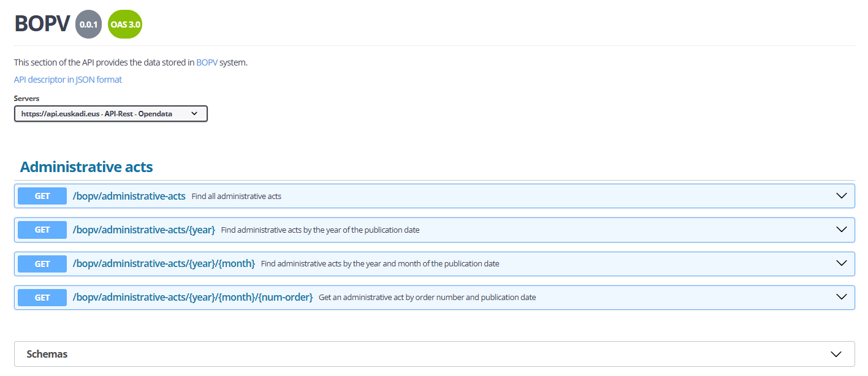Click GET badge of the {num-order} endpoint
The height and width of the screenshot is (376, 868).
pos(42,297)
